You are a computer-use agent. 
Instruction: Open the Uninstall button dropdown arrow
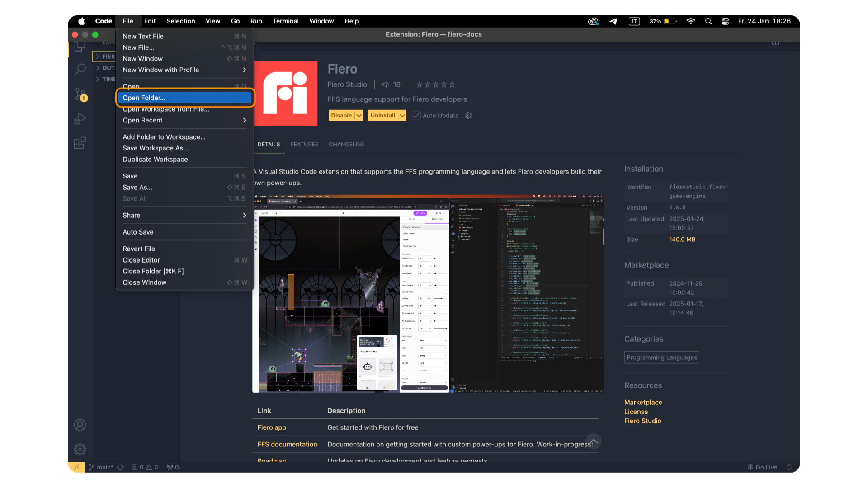pyautogui.click(x=402, y=116)
